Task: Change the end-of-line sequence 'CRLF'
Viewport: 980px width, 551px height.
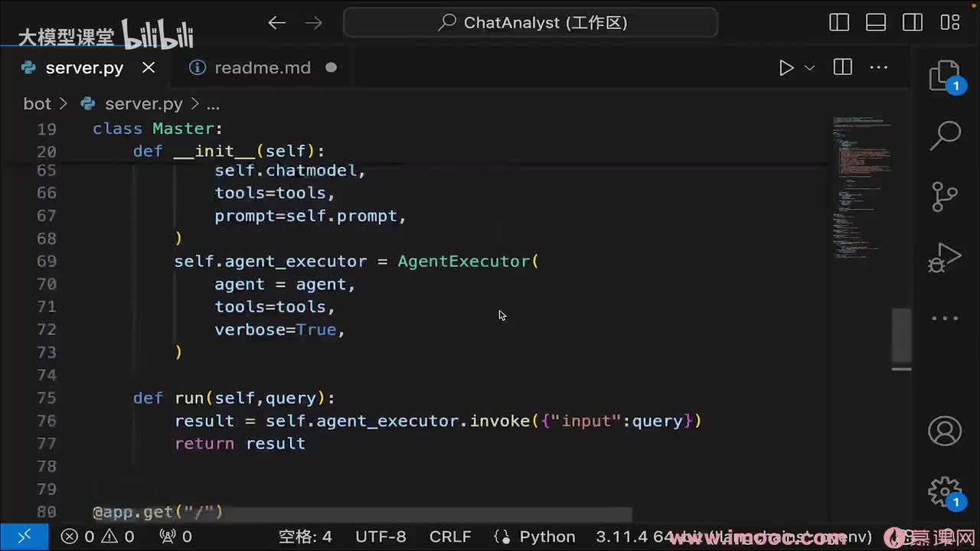Action: pos(450,536)
